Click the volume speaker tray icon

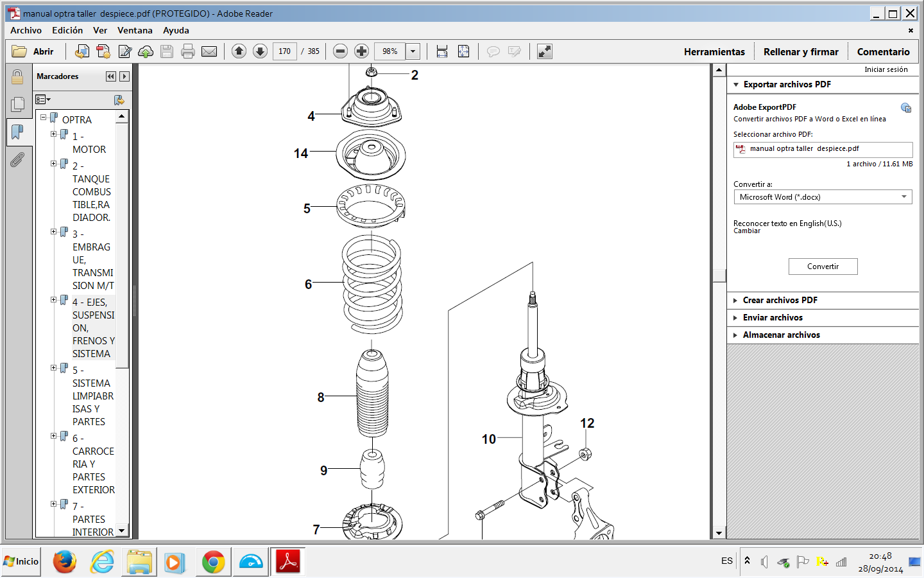(x=764, y=562)
